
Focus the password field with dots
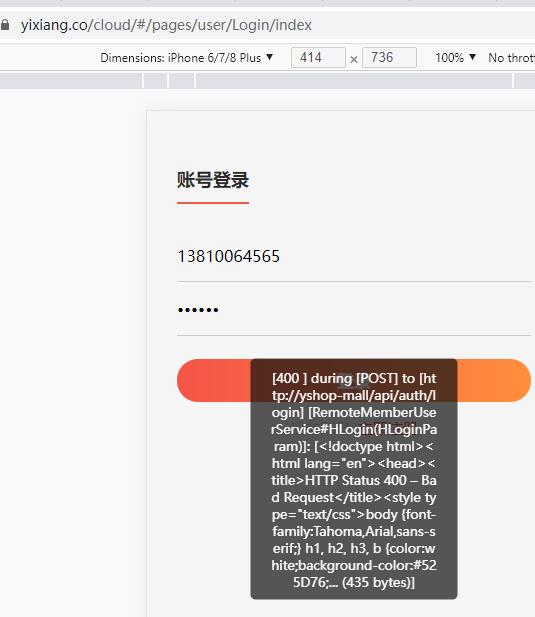[x=354, y=310]
